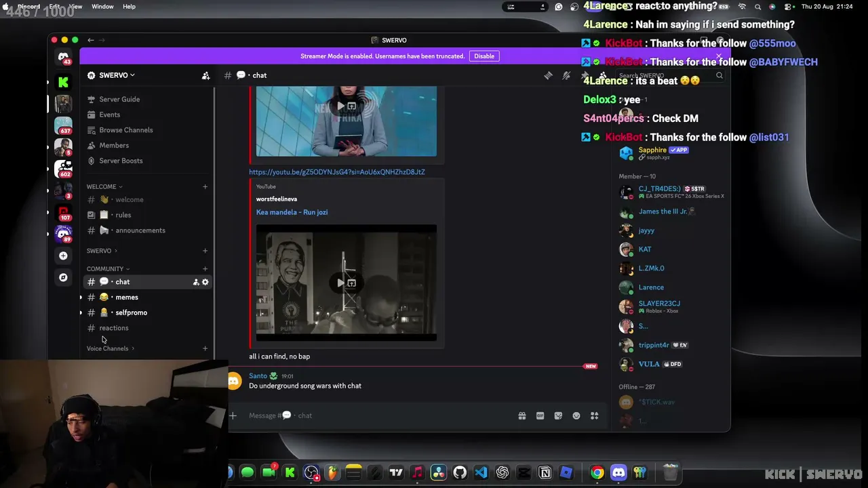Open Discover servers compass icon

pyautogui.click(x=63, y=277)
